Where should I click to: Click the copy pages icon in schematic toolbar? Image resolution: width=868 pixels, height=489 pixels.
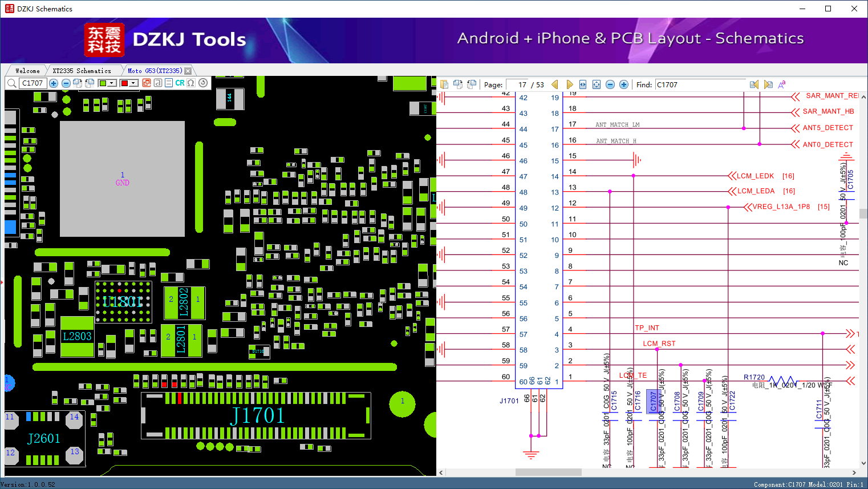click(444, 84)
